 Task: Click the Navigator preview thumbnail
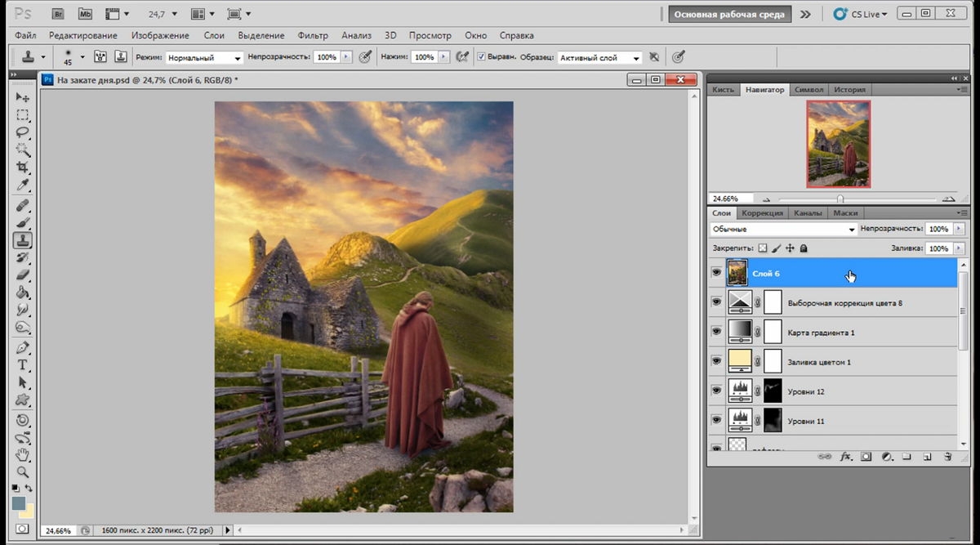[839, 144]
